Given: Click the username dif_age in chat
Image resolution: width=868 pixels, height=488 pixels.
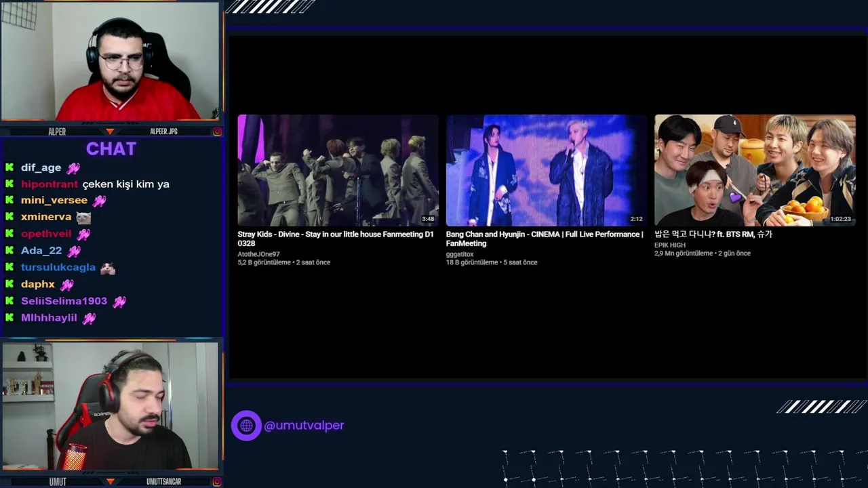Looking at the screenshot, I should click(x=41, y=167).
